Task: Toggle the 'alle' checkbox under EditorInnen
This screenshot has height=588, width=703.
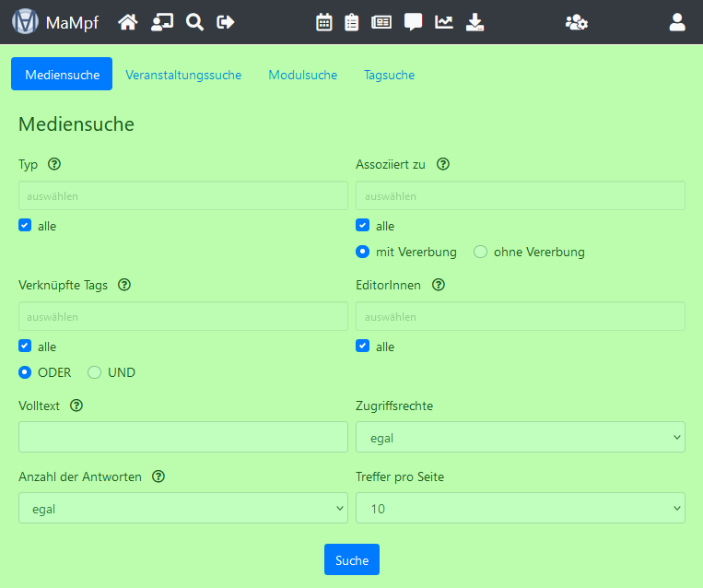Action: (363, 347)
